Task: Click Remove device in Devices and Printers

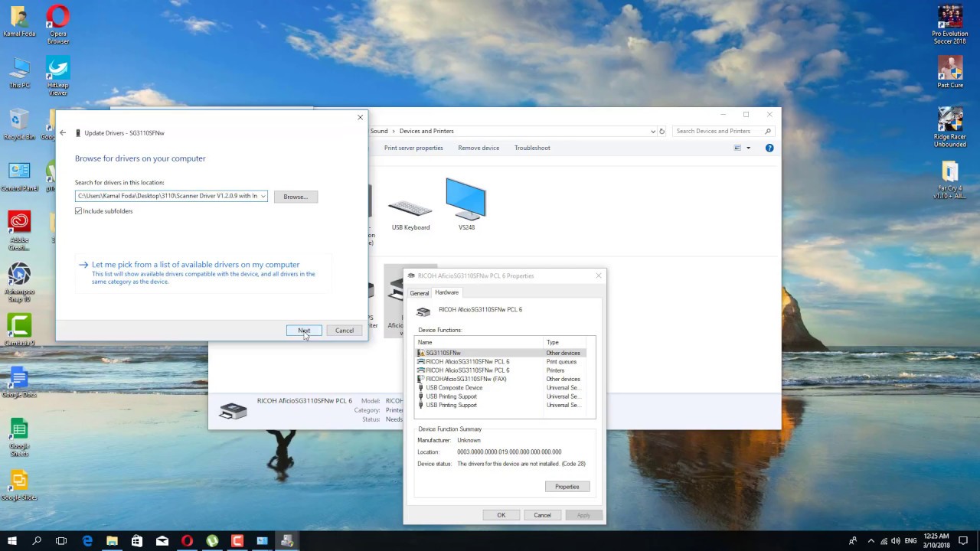Action: 479,148
